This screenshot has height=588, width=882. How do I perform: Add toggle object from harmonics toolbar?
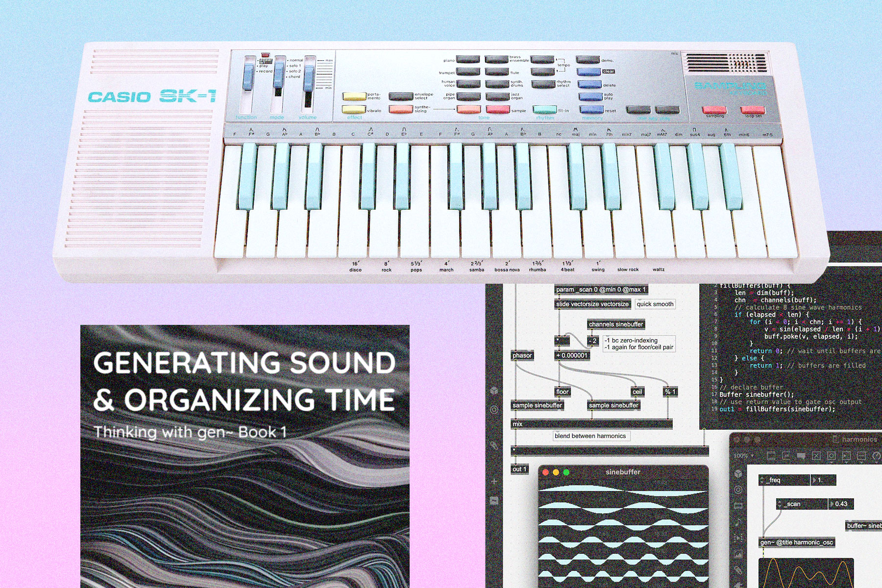click(x=816, y=456)
